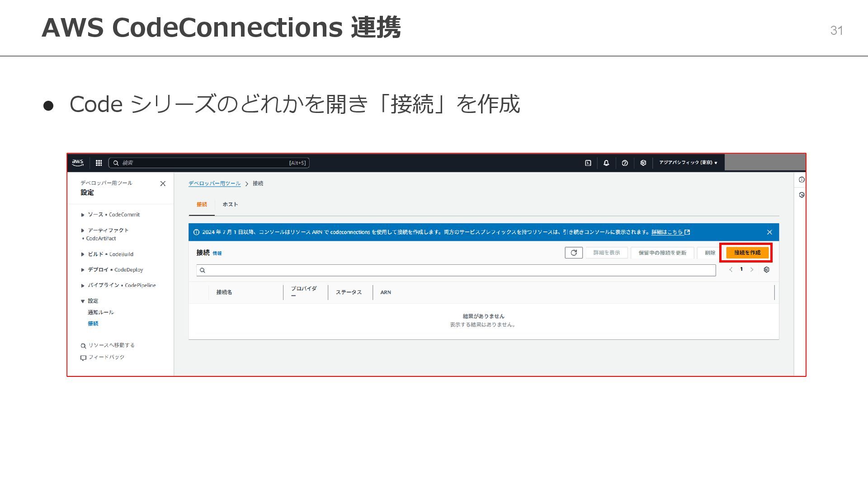Open the Asia Pacific Tokyo region dropdown
Screen dimensions: 868x488
click(688, 163)
